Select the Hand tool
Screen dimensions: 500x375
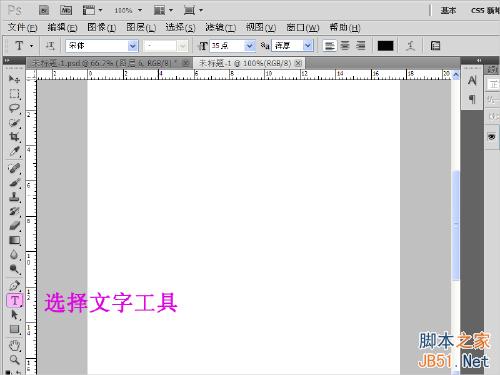14,346
